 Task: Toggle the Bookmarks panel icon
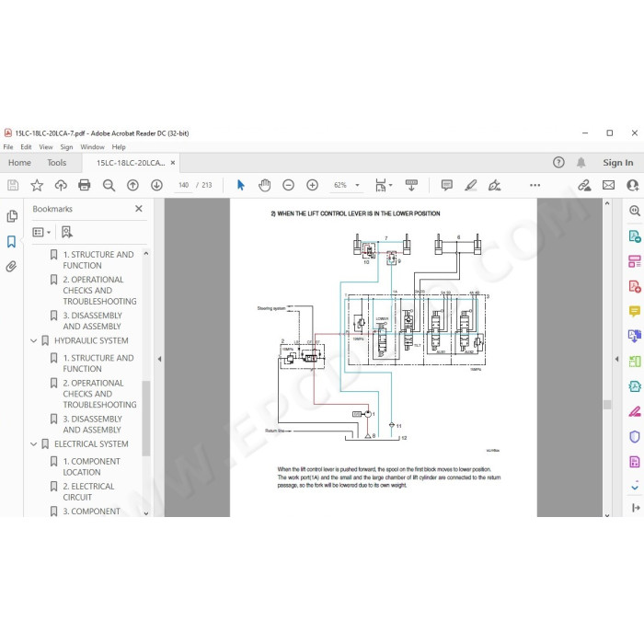click(x=11, y=241)
